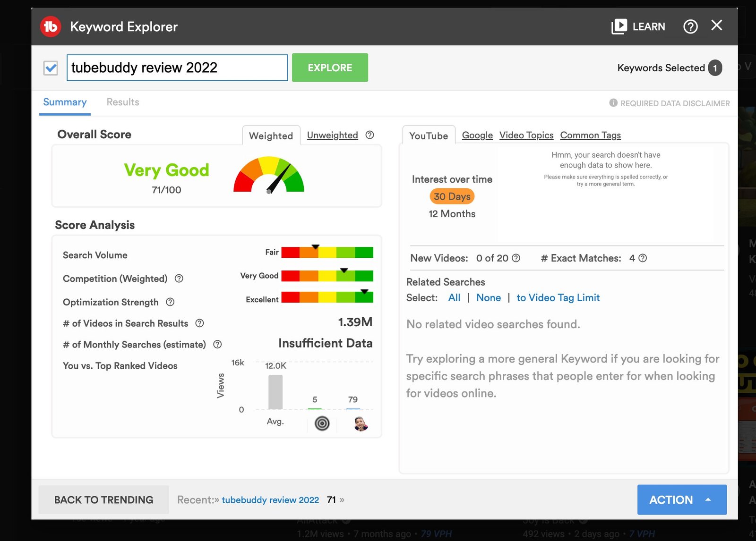The width and height of the screenshot is (756, 541).
Task: Click the info icon beside Required Data Disclaimer
Action: [x=613, y=103]
